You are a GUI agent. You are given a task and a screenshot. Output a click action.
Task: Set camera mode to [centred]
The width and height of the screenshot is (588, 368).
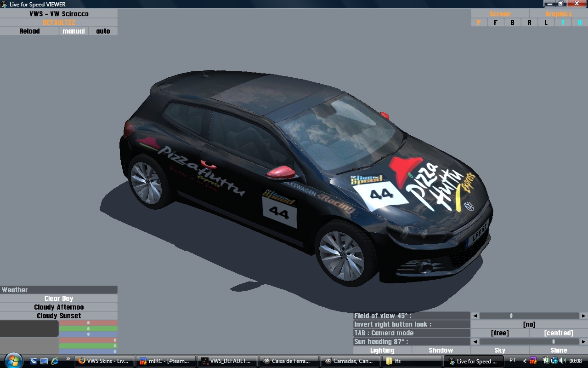[x=559, y=333]
